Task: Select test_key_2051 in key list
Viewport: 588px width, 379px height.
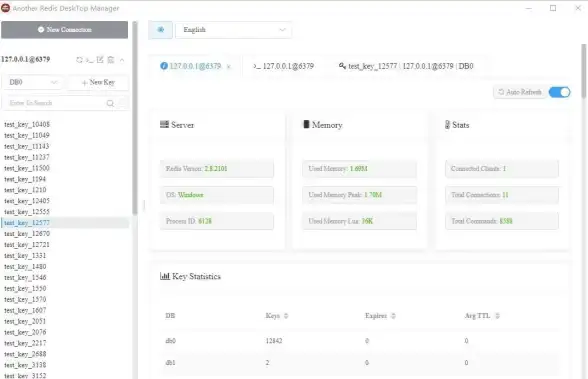Action: [25, 321]
